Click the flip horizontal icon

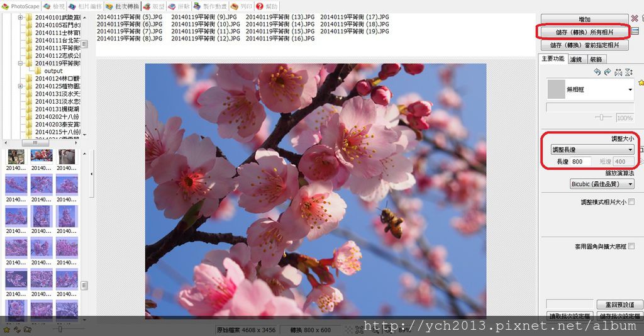tap(619, 72)
